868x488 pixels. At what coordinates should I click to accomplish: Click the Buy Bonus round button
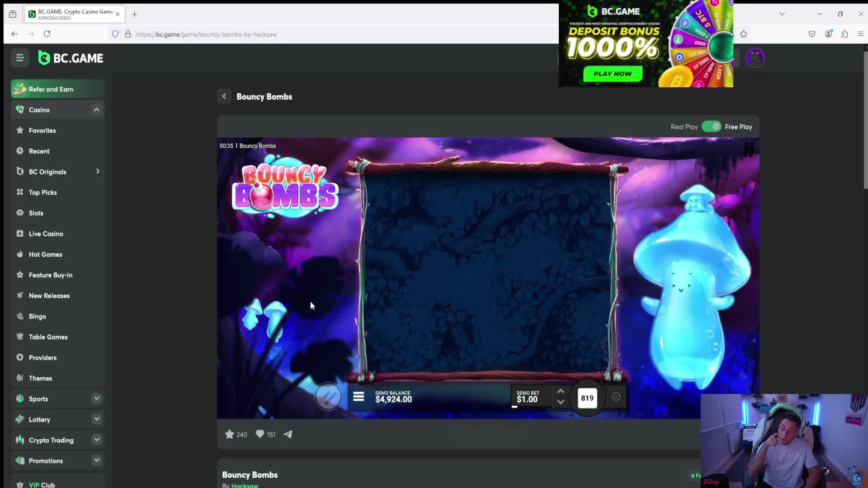tap(328, 397)
